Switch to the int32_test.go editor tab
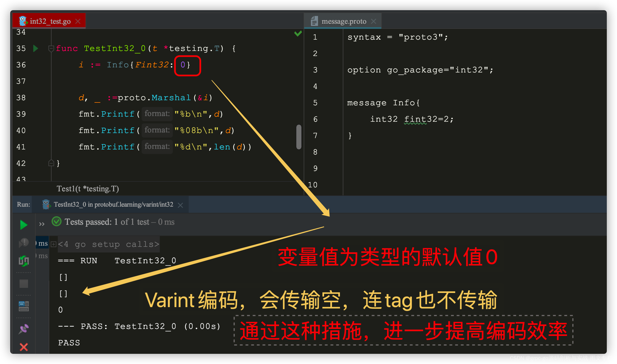This screenshot has width=617, height=364. coord(49,21)
